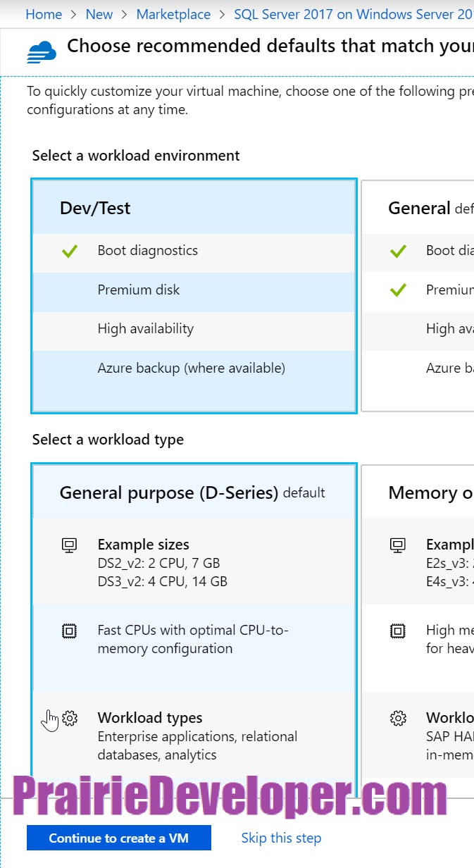Click the gear icon beside D-Series Workload types
This screenshot has width=474, height=868.
coord(69,718)
